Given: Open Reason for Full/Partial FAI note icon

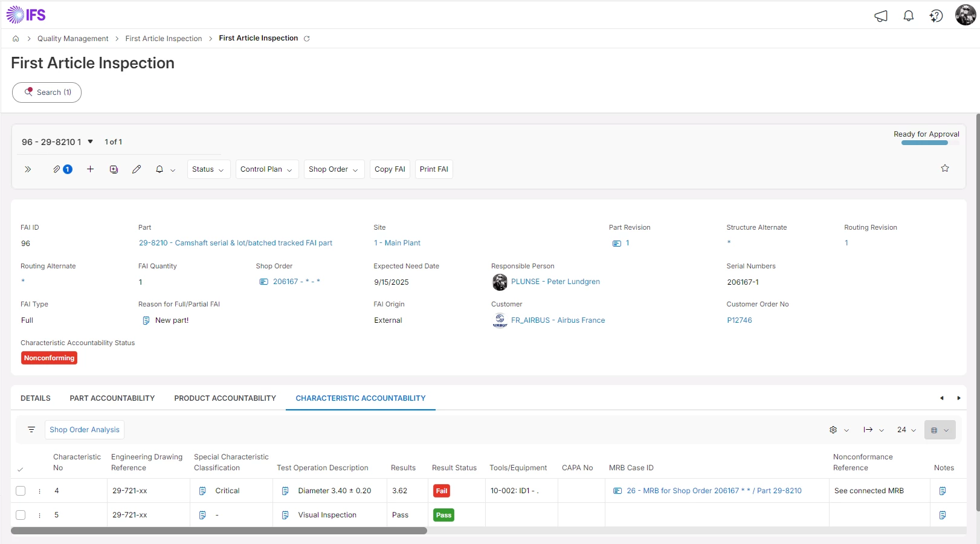Looking at the screenshot, I should pos(146,320).
